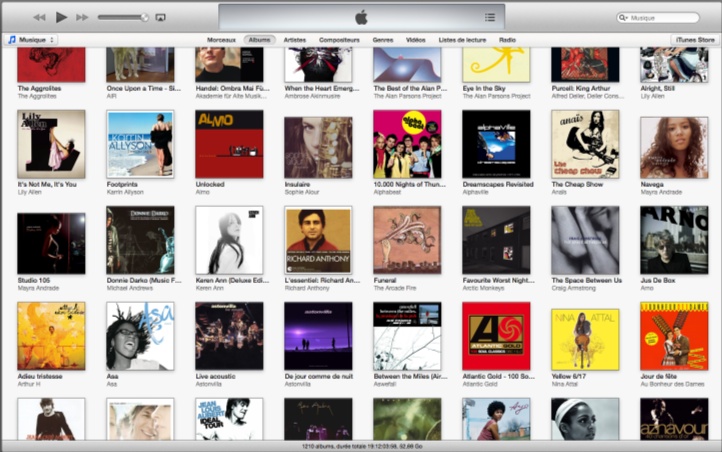Open The Space Between Us cover
The height and width of the screenshot is (452, 722).
pyautogui.click(x=585, y=240)
